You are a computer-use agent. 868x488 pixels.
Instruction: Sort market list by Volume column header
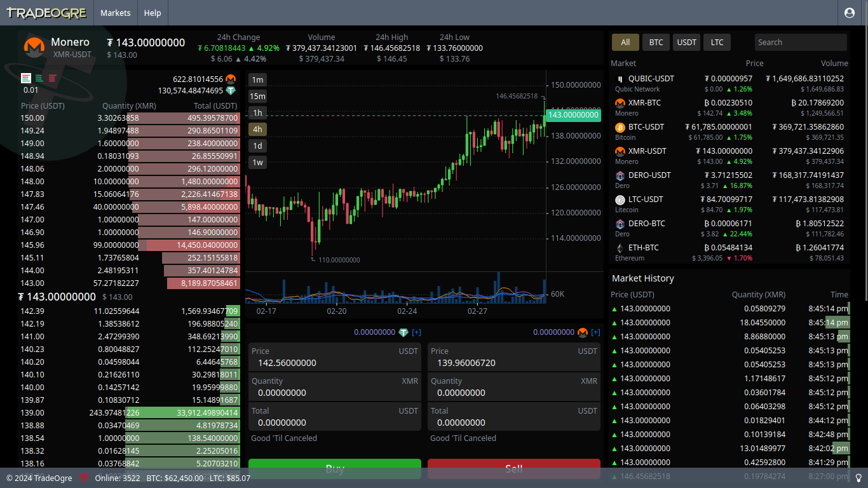click(834, 64)
